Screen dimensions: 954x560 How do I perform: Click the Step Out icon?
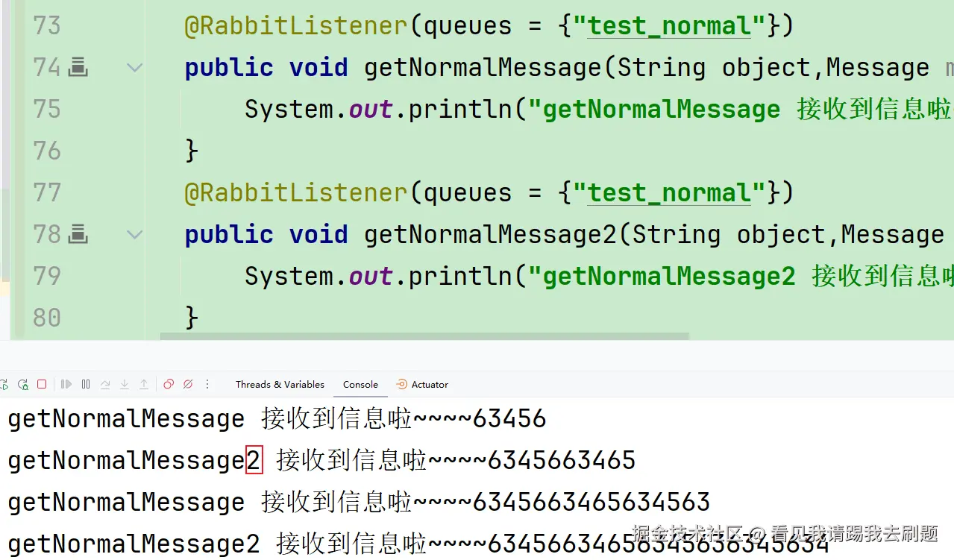tap(144, 385)
